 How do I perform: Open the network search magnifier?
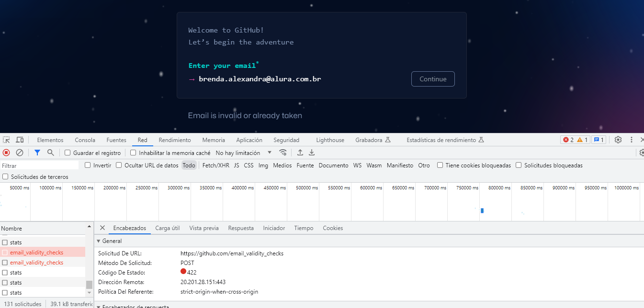[x=51, y=153]
